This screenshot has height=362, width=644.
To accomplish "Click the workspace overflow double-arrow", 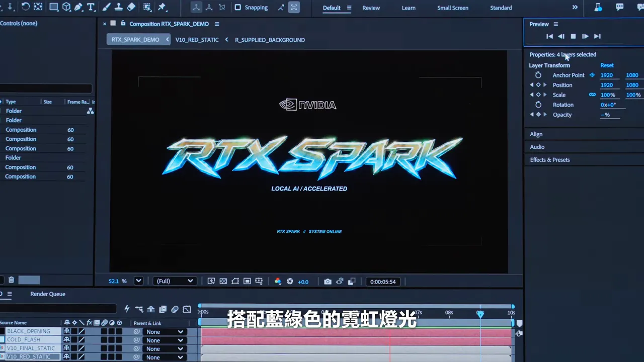I will pos(575,8).
